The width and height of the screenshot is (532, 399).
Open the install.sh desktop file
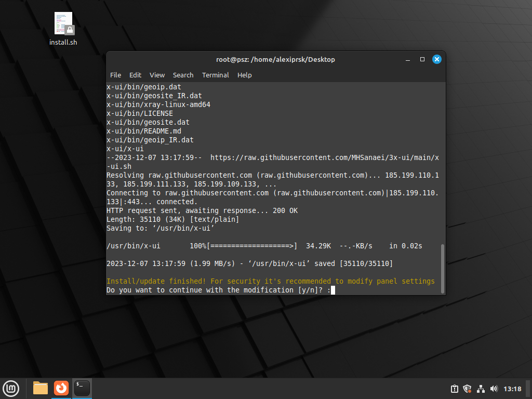pos(63,29)
